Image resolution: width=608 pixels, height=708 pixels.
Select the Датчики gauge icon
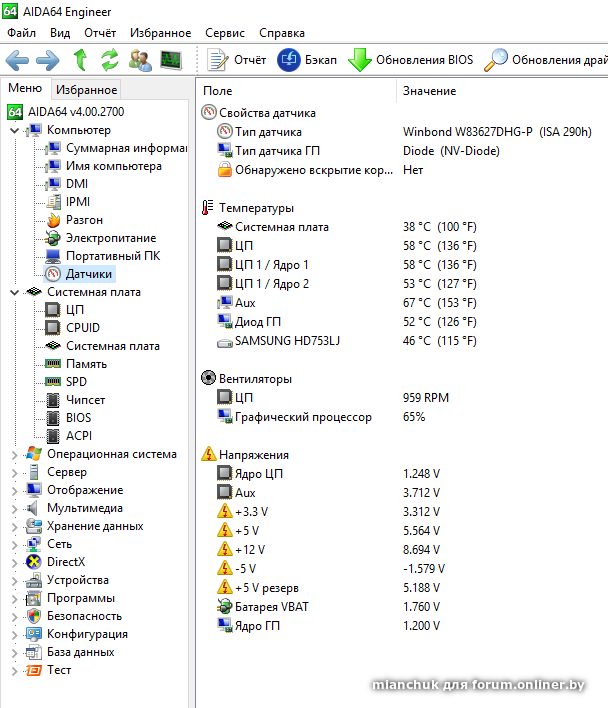(53, 274)
